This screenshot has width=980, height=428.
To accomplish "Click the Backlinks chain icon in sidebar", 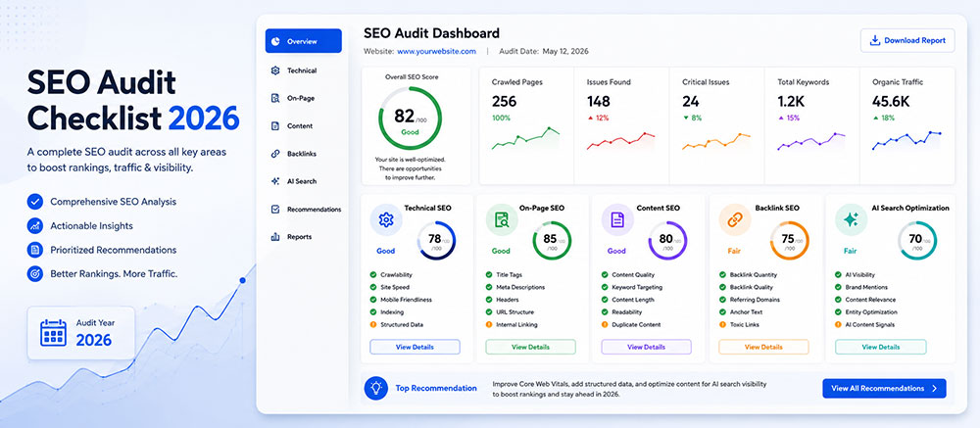I will (275, 154).
